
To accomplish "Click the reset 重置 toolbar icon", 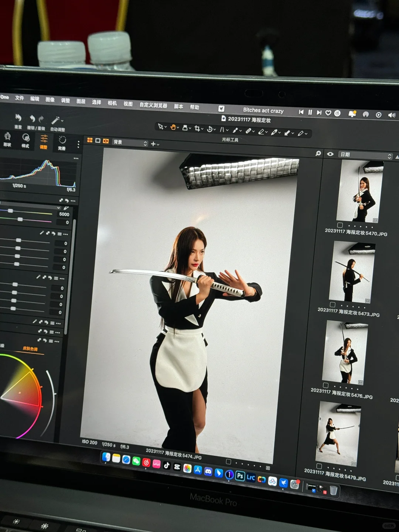I will click(18, 118).
